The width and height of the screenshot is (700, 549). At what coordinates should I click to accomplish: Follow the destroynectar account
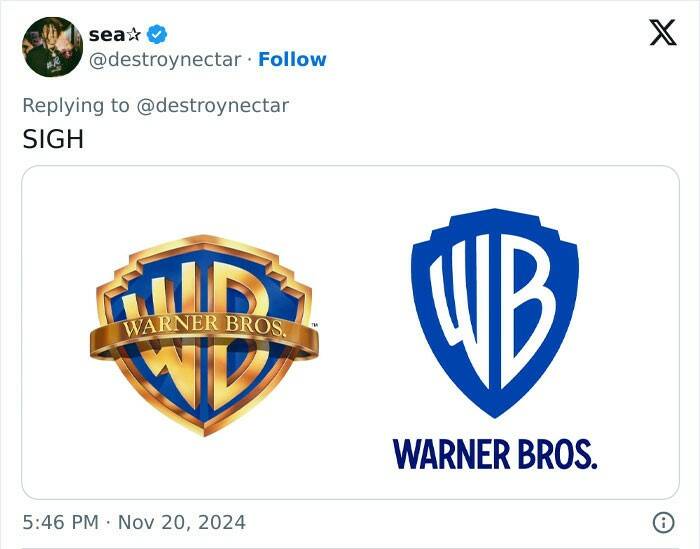click(292, 59)
